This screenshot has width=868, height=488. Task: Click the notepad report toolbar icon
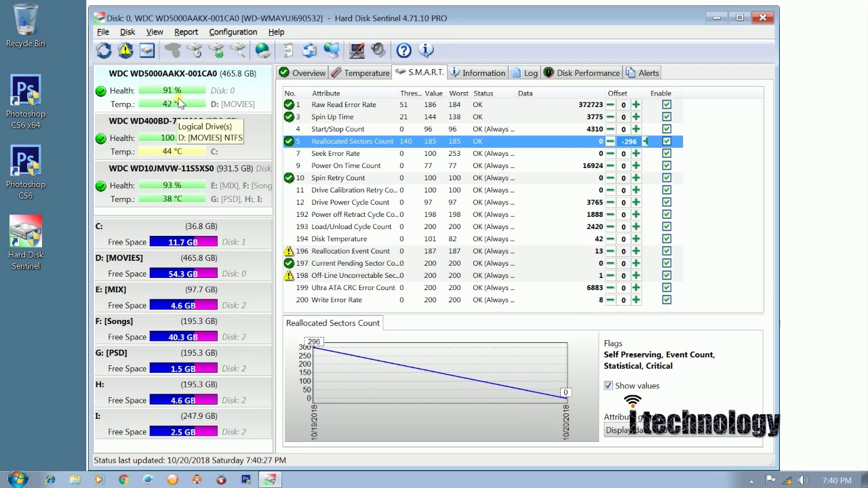pyautogui.click(x=288, y=50)
